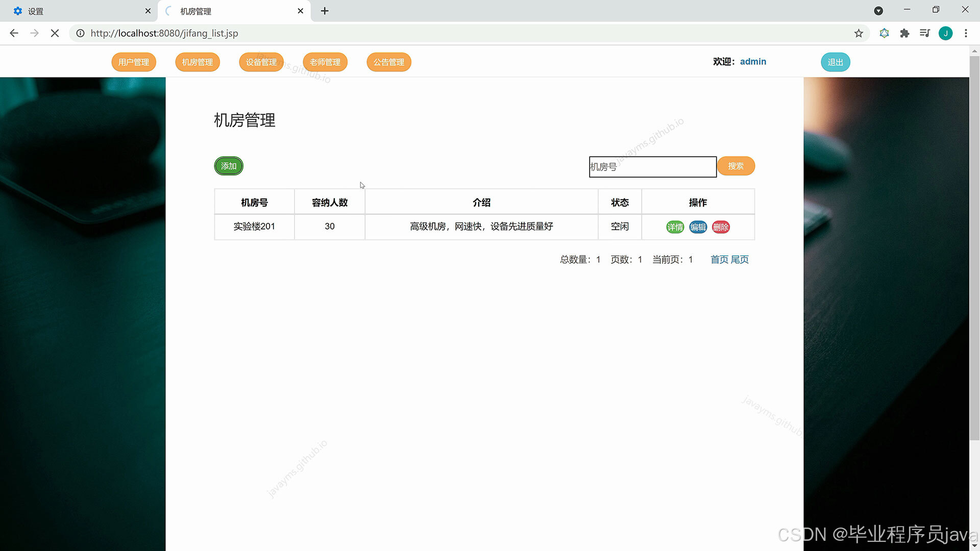Click the 空闲 status cell

tap(620, 227)
